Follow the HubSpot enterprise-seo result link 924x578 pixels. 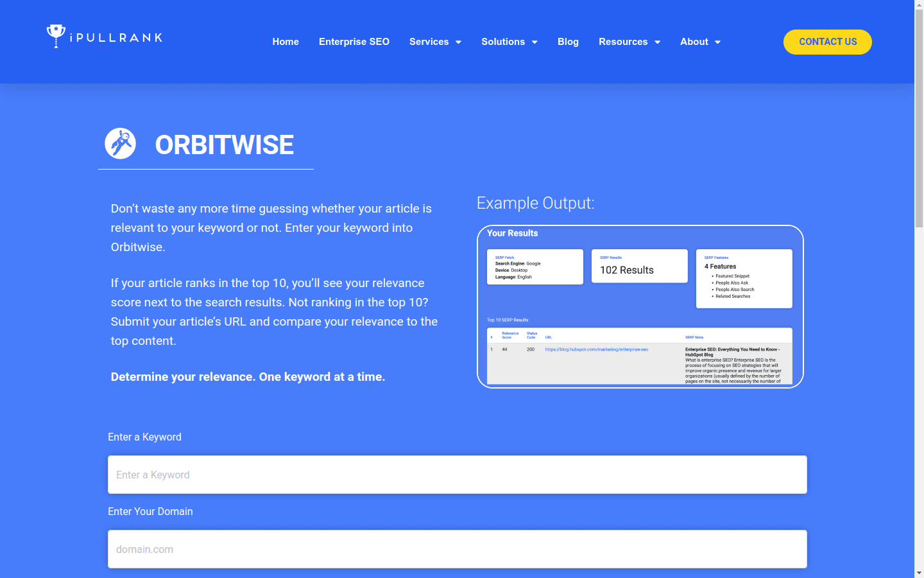(595, 349)
